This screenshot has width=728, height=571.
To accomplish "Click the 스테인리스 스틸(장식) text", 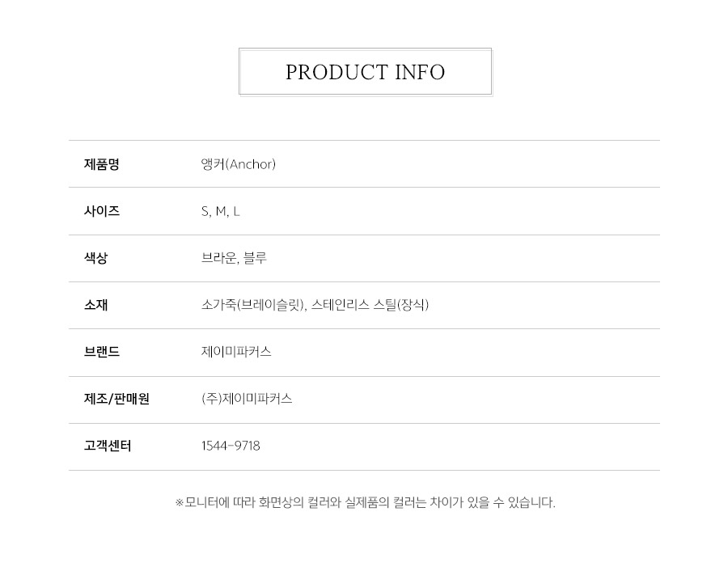I will pos(370,305).
